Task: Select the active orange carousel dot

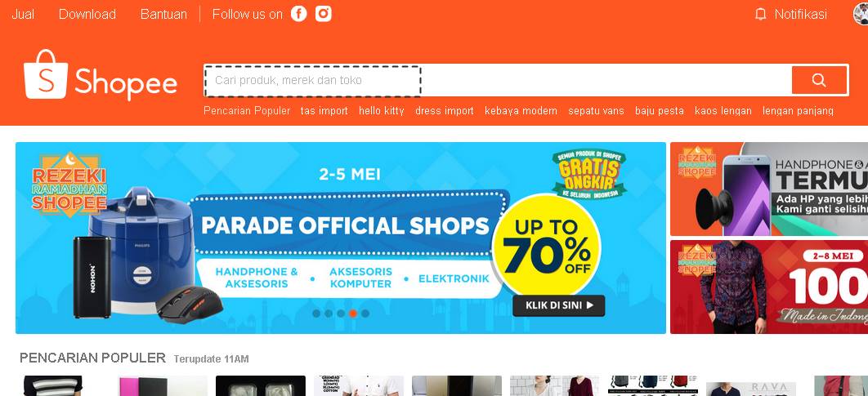Action: tap(353, 314)
